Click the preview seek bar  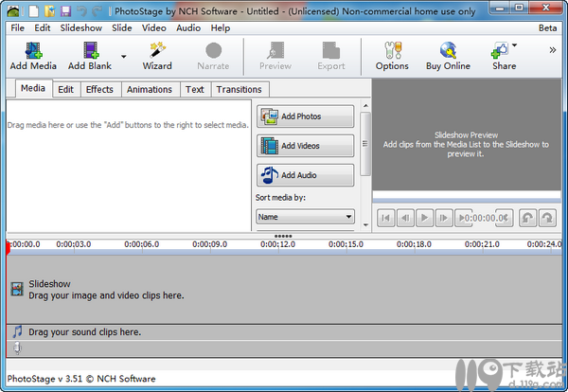tap(467, 201)
